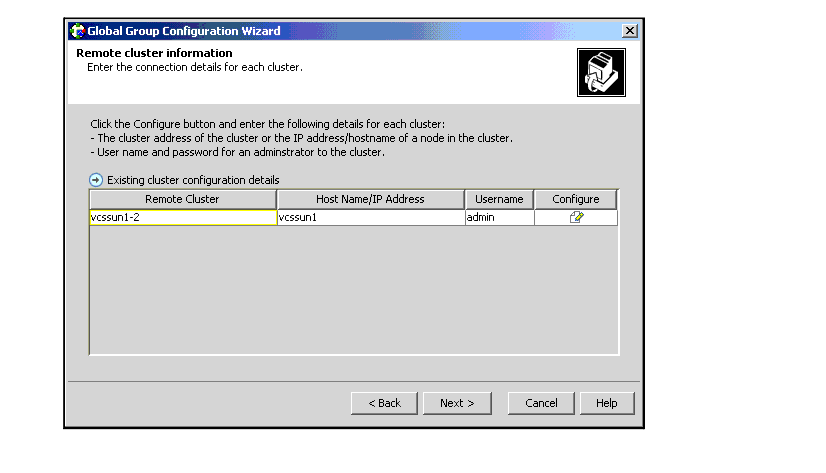The image size is (826, 473).
Task: Click the Configure column header
Action: pyautogui.click(x=575, y=199)
